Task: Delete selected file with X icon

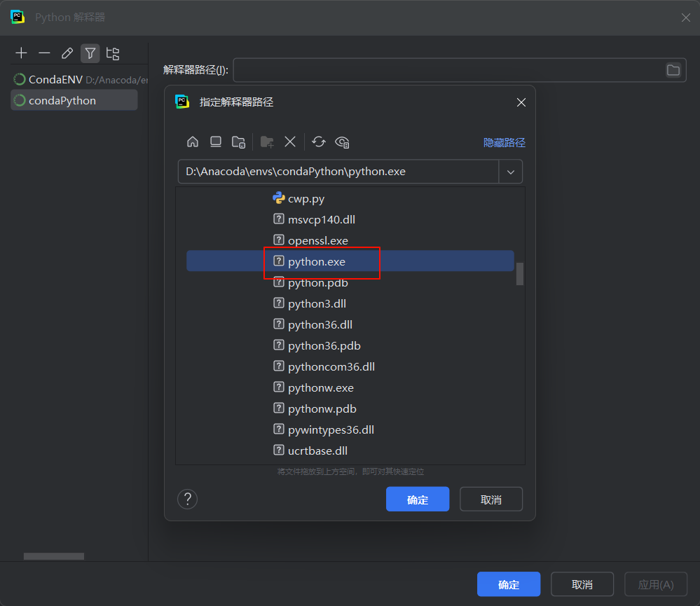Action: 290,142
